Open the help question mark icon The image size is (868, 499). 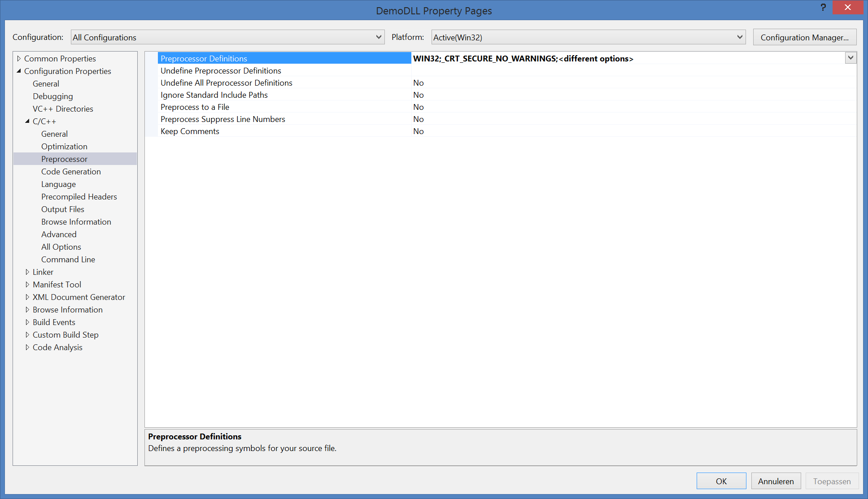click(x=823, y=8)
